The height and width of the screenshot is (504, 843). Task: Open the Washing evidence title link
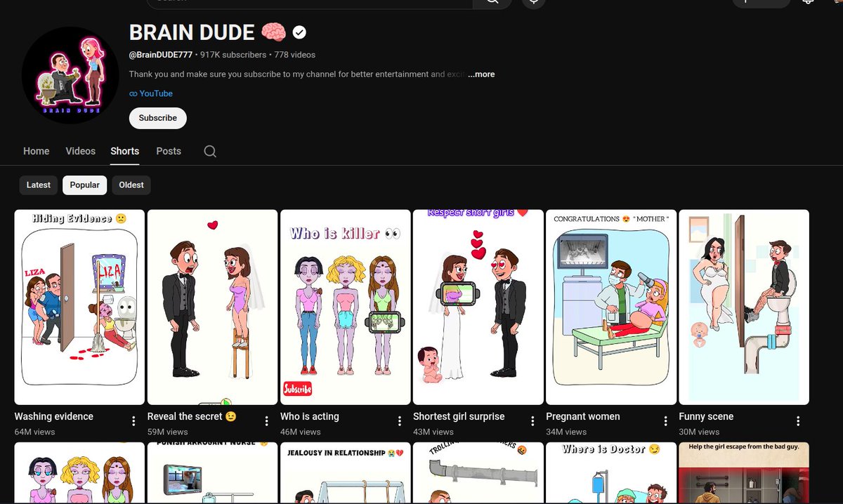[54, 416]
